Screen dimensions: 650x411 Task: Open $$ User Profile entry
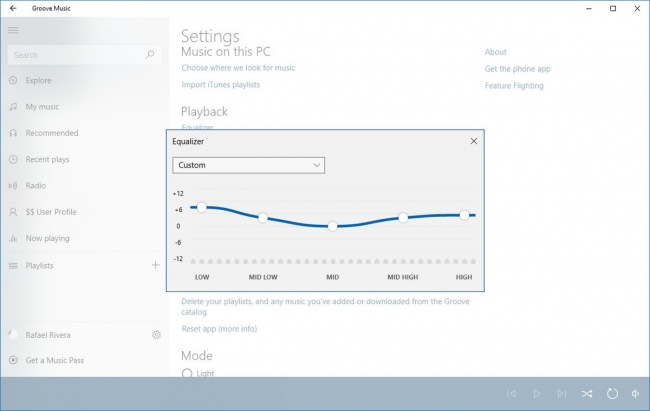[51, 212]
